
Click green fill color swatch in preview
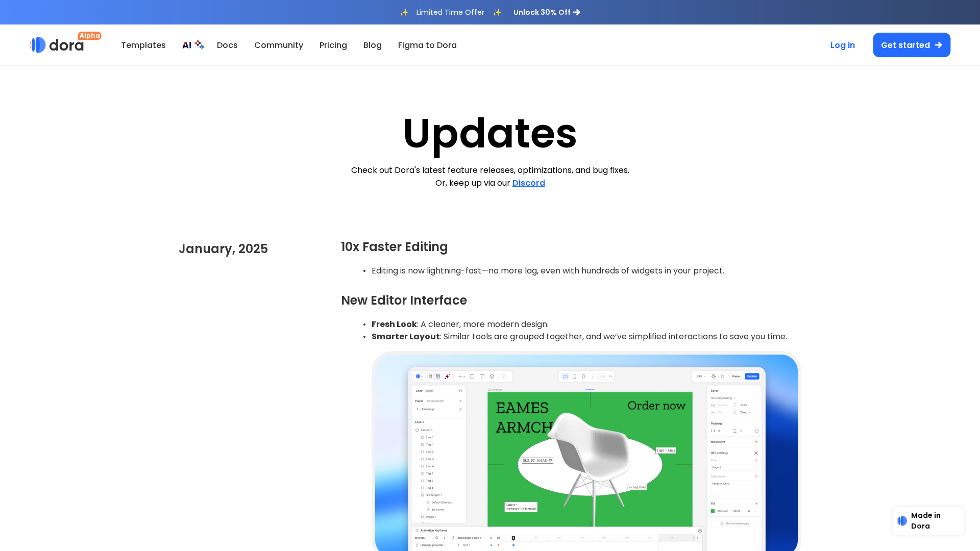[x=713, y=511]
